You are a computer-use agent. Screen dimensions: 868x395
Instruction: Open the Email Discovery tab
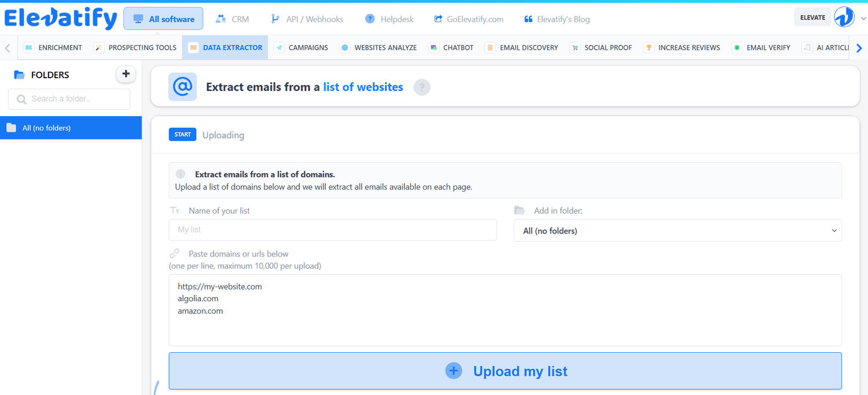pyautogui.click(x=522, y=47)
